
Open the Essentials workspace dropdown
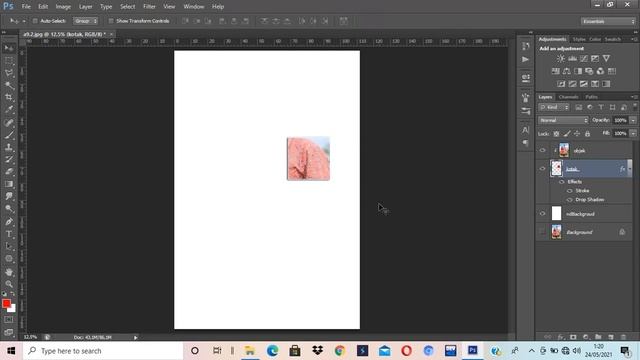[x=608, y=21]
